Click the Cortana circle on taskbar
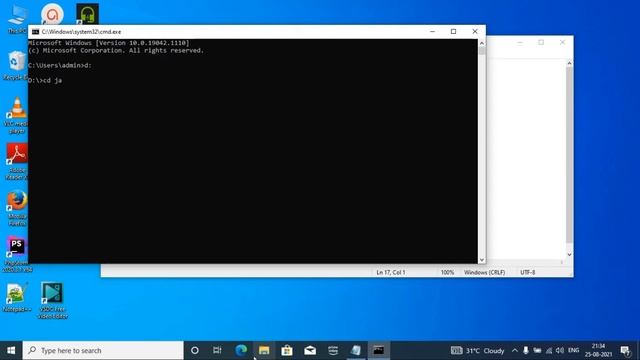Image resolution: width=640 pixels, height=360 pixels. (x=195, y=350)
